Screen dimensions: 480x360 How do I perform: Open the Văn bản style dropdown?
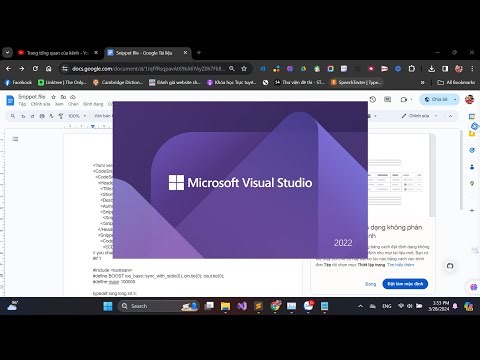[x=103, y=116]
